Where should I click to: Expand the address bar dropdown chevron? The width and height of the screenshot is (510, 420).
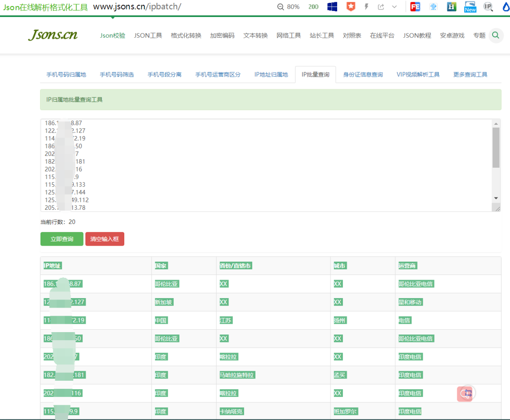(x=394, y=7)
